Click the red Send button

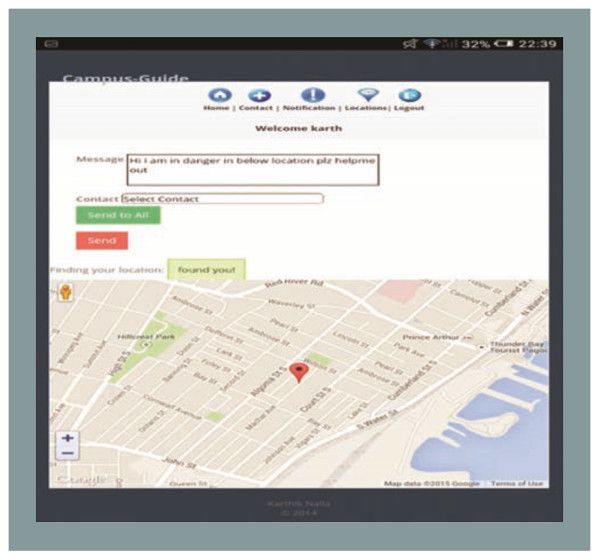click(102, 241)
